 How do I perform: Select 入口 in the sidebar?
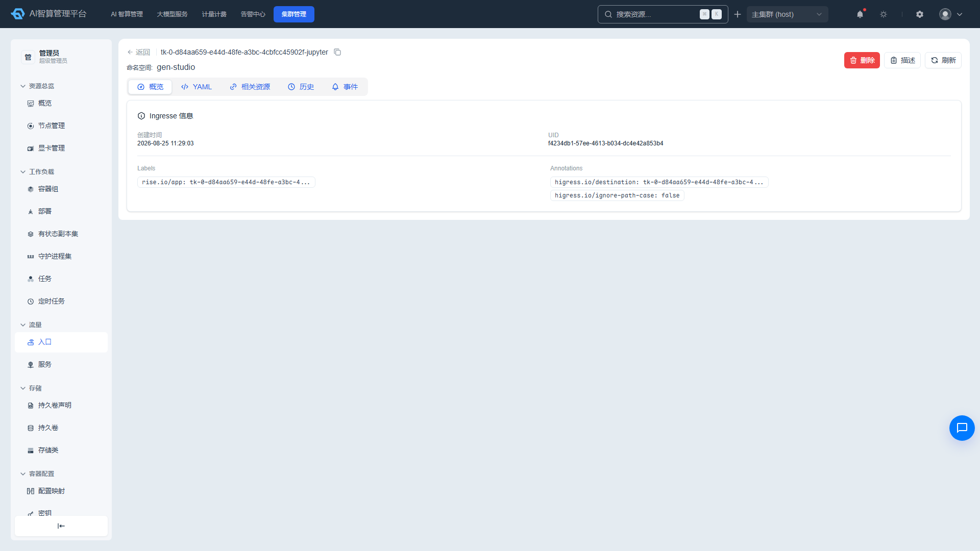61,342
